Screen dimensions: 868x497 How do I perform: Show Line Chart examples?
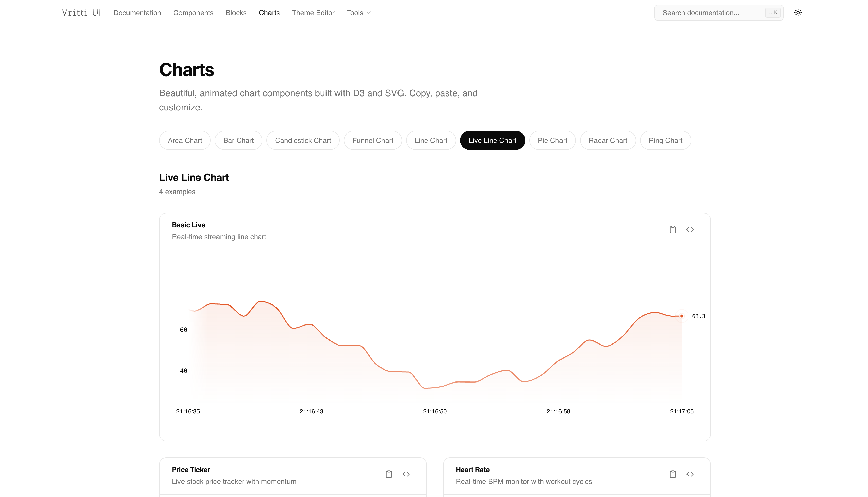[431, 140]
